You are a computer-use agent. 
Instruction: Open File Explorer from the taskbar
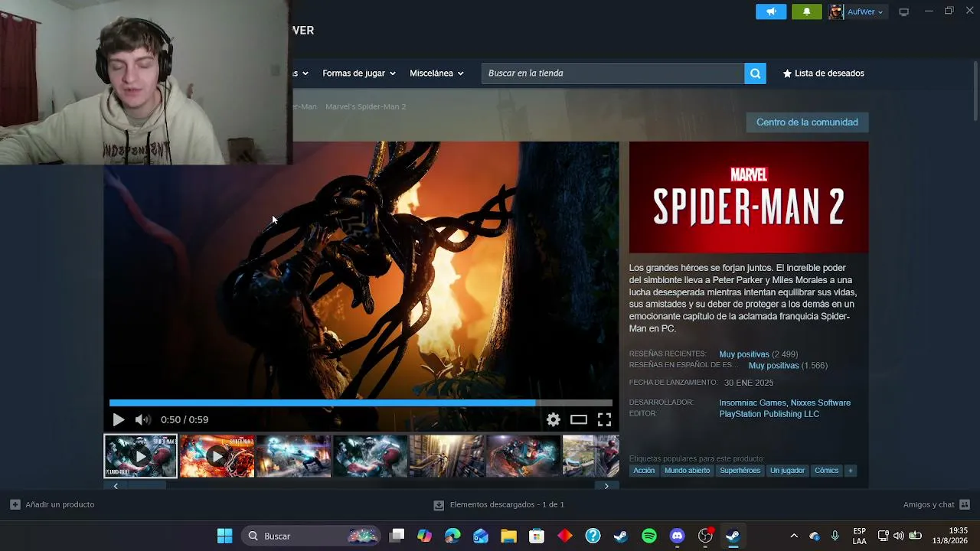pos(508,536)
